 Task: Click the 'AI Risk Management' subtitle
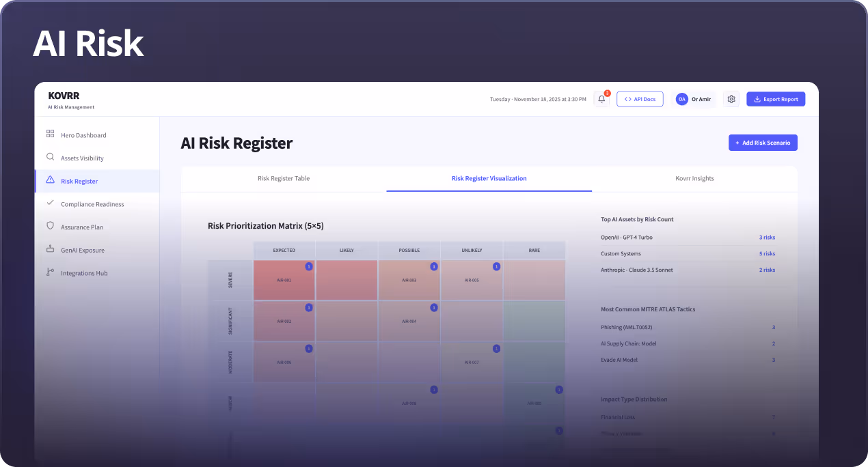(x=71, y=107)
